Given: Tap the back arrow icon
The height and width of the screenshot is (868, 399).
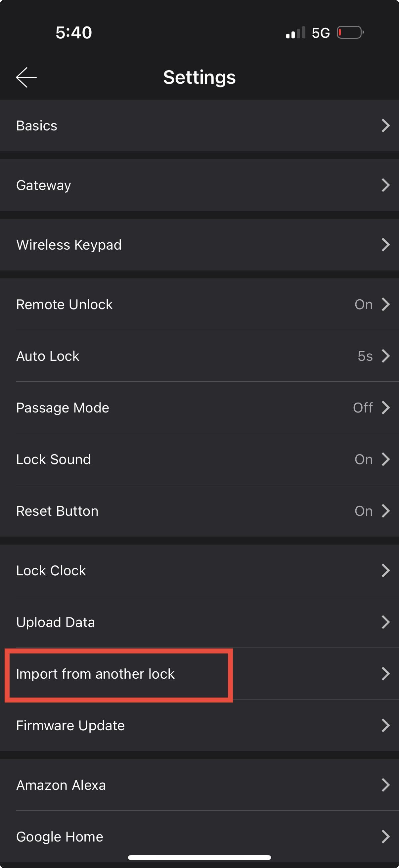Looking at the screenshot, I should pos(26,77).
